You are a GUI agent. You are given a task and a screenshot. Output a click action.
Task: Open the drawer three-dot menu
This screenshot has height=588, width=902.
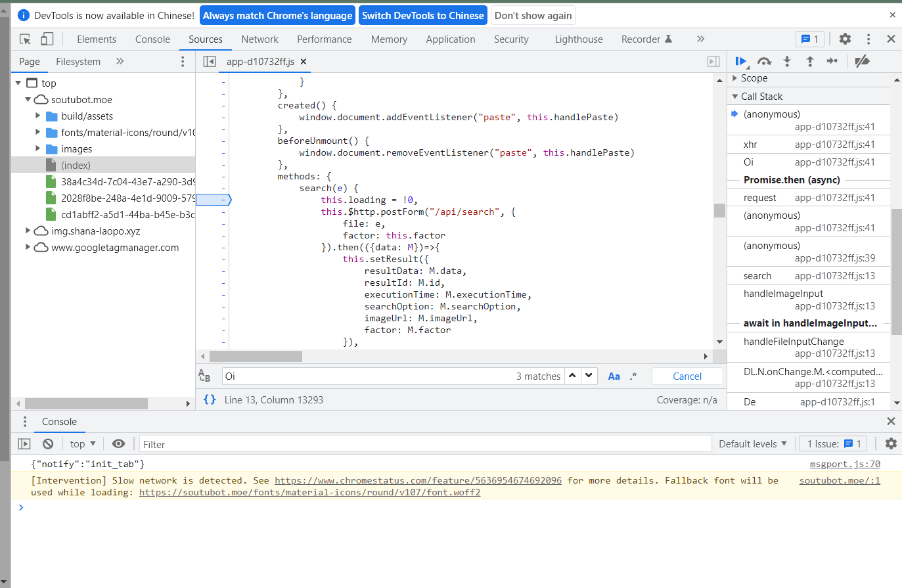tap(25, 422)
